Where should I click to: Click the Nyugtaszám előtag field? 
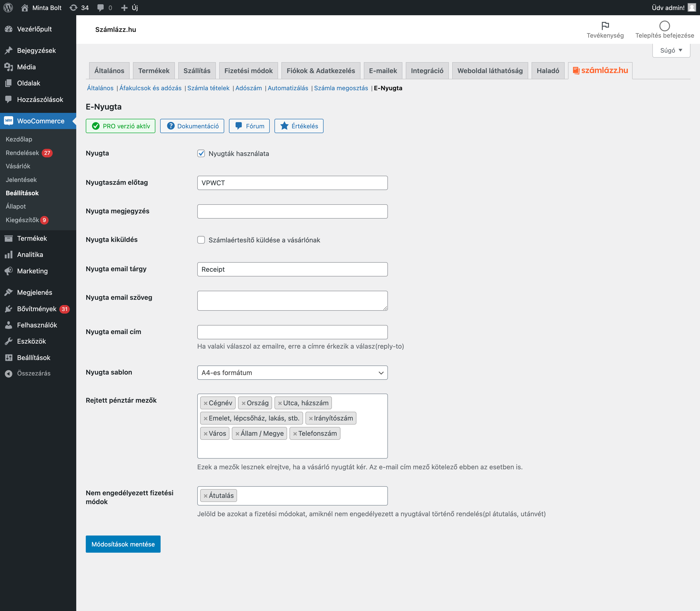coord(292,183)
